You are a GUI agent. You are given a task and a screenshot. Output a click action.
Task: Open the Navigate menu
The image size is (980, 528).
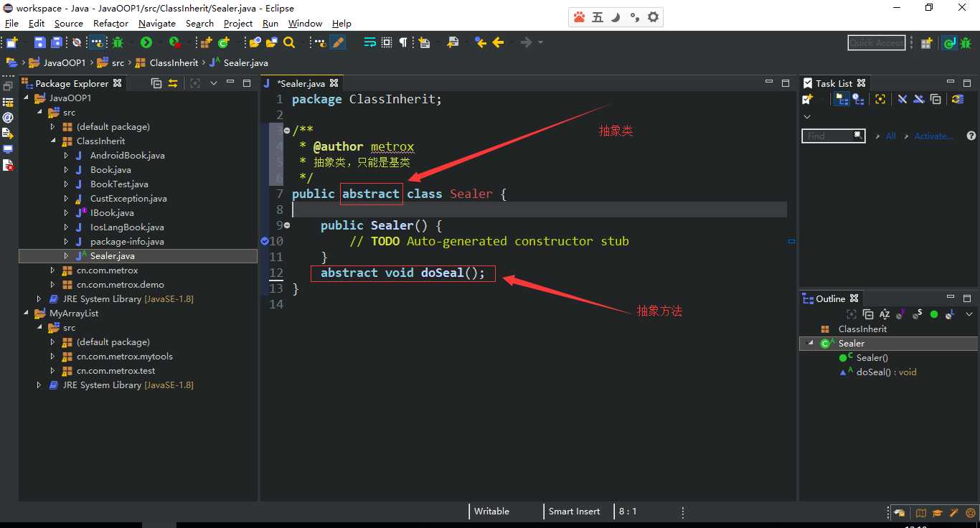pyautogui.click(x=156, y=23)
